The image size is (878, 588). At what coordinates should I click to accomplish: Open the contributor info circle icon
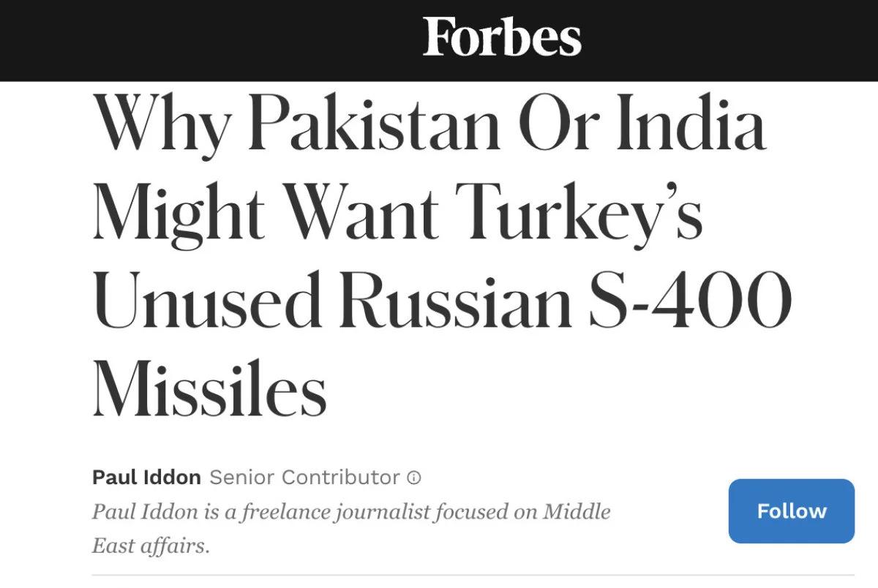[414, 478]
